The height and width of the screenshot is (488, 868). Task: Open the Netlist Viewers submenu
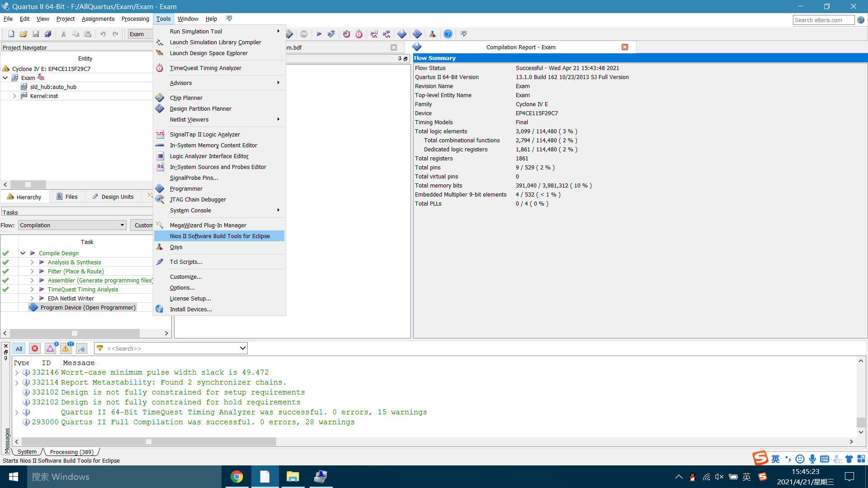coord(219,119)
